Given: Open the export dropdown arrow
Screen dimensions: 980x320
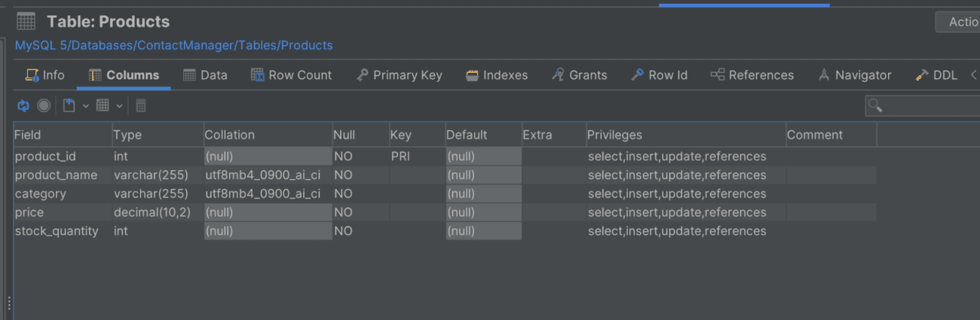Looking at the screenshot, I should point(85,106).
